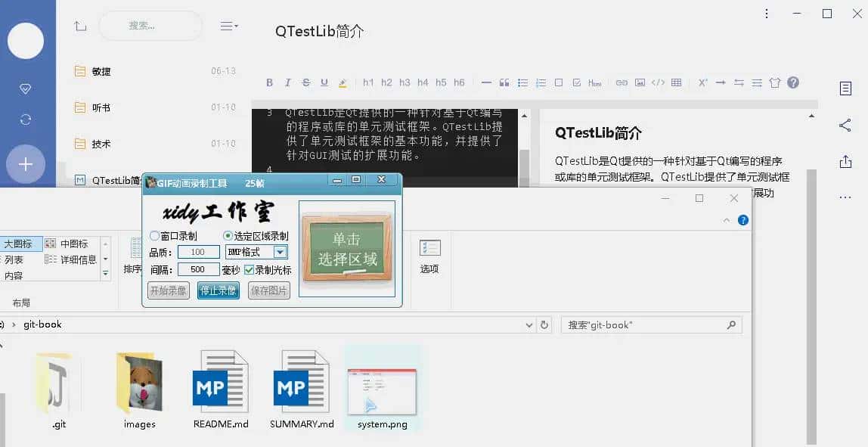Toggle bold formatting in the editor toolbar

pos(269,82)
